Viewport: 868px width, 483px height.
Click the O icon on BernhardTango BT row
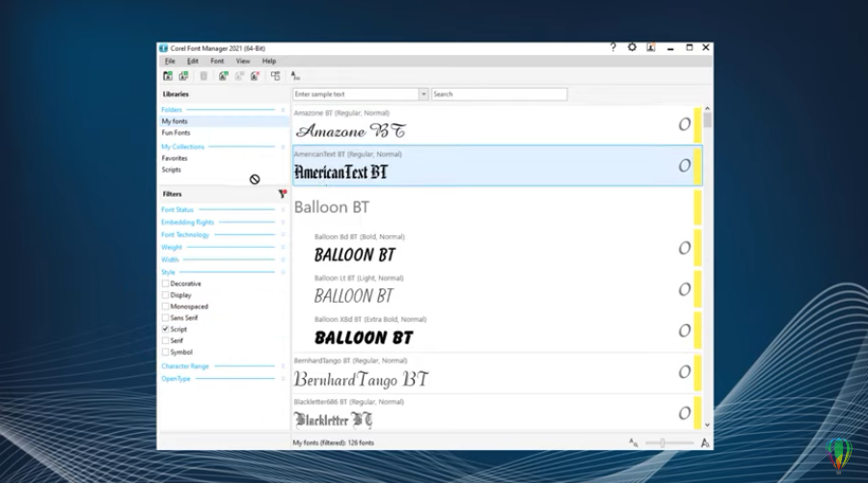coord(685,372)
